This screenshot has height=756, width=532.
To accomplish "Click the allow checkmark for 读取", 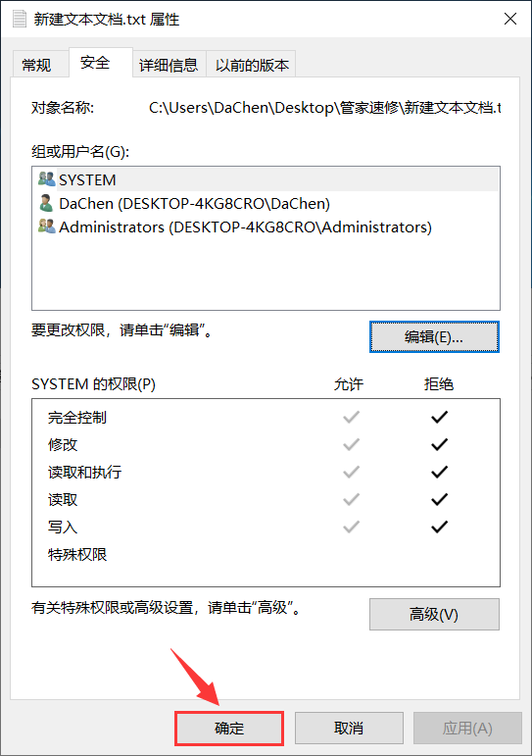I will click(x=352, y=499).
